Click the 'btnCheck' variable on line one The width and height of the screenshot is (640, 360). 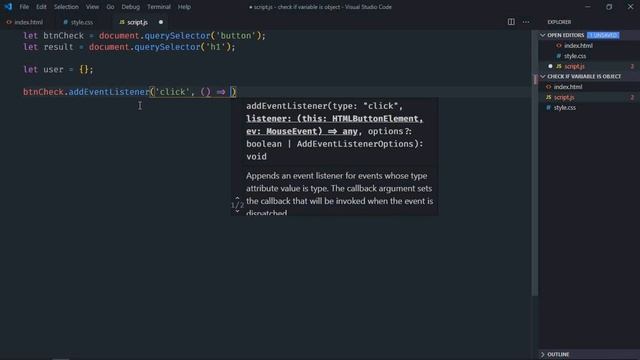pos(63,36)
